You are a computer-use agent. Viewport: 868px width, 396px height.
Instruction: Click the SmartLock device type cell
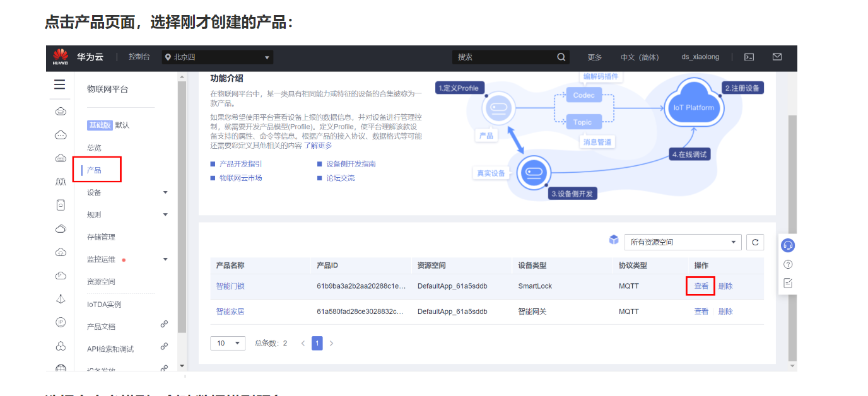[535, 286]
